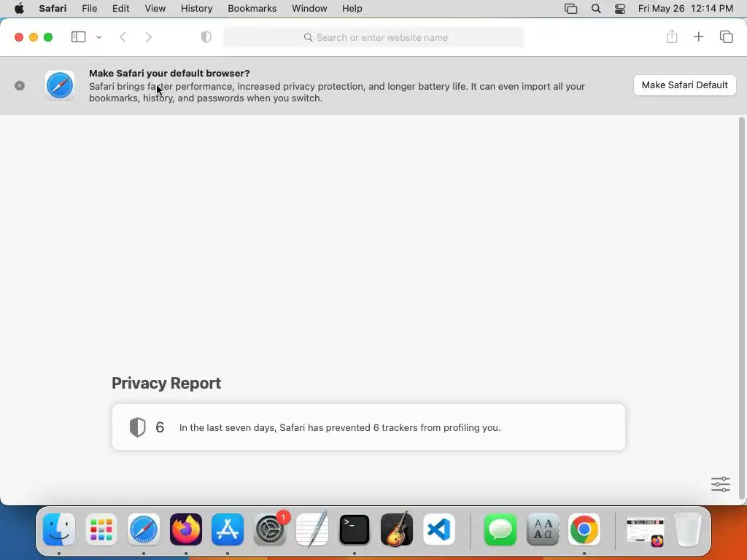The image size is (747, 560).
Task: Open the Share button in toolbar
Action: coord(672,36)
